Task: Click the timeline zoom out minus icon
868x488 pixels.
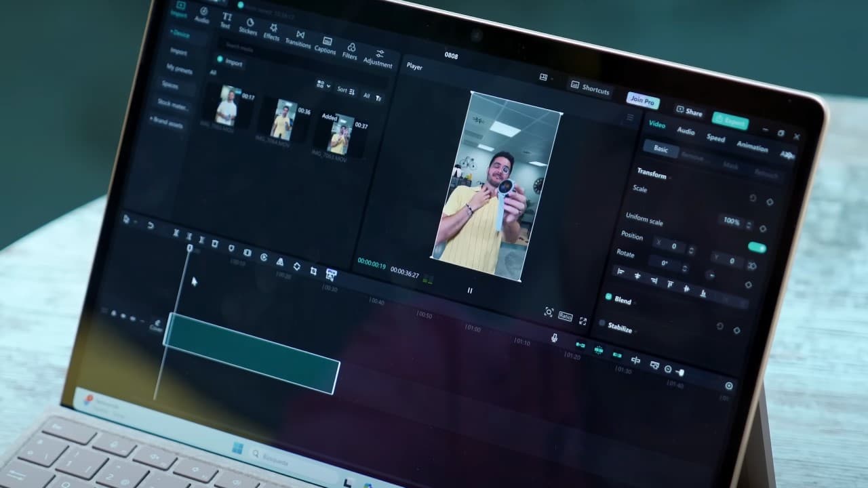Action: click(x=668, y=369)
